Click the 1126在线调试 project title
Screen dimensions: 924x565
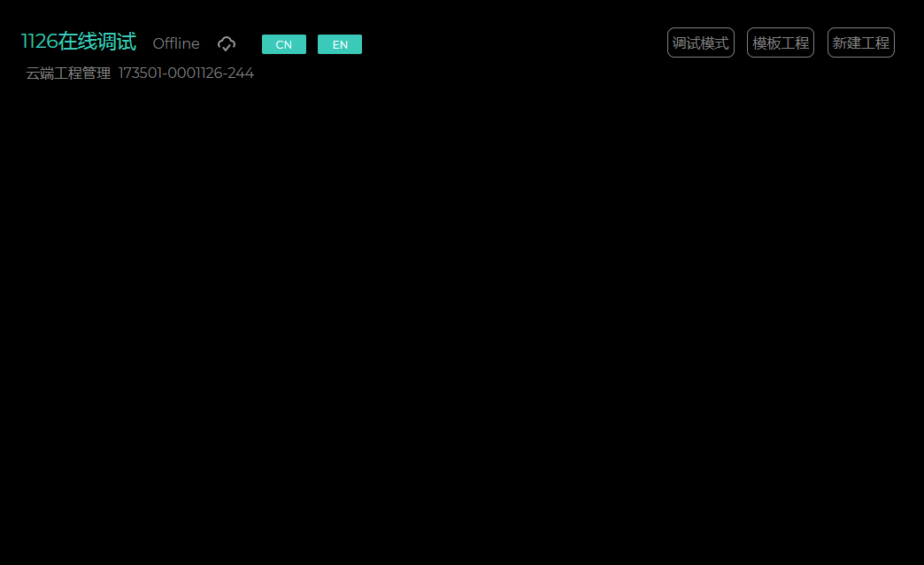click(x=79, y=42)
